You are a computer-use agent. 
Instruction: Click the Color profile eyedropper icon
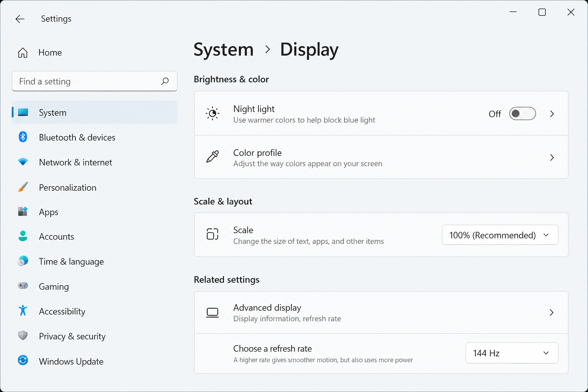tap(212, 157)
